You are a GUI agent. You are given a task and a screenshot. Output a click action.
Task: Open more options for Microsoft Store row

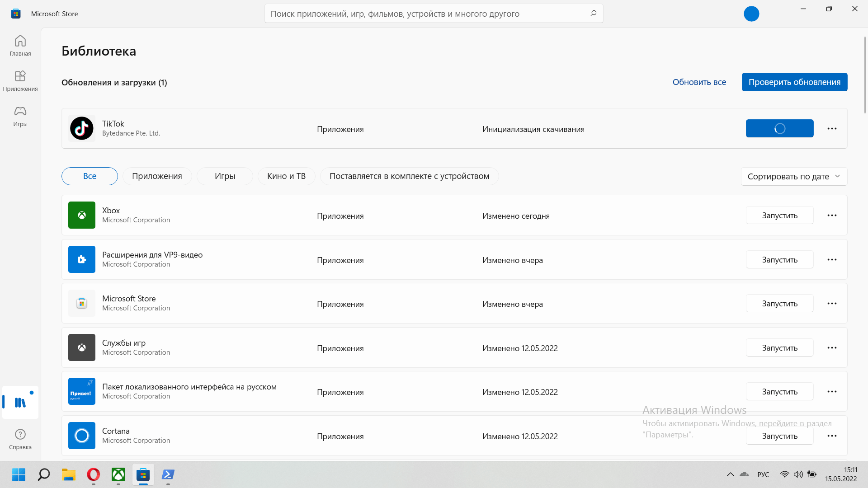tap(832, 304)
